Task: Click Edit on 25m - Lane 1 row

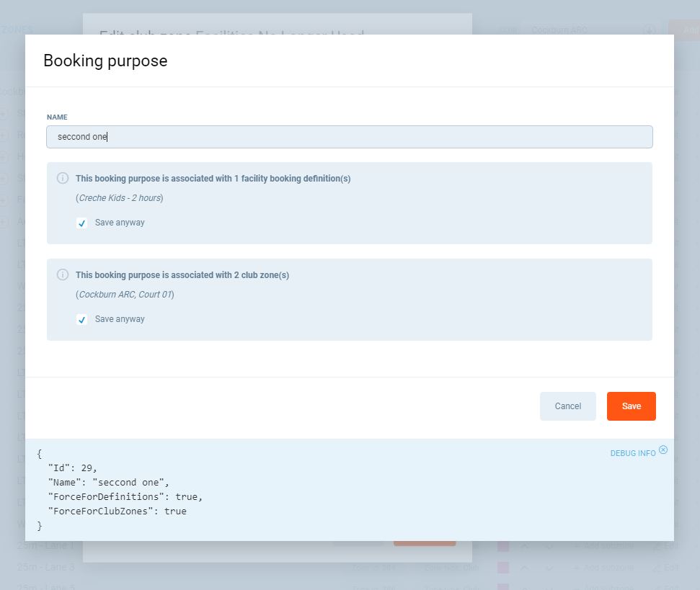Action: tap(665, 546)
